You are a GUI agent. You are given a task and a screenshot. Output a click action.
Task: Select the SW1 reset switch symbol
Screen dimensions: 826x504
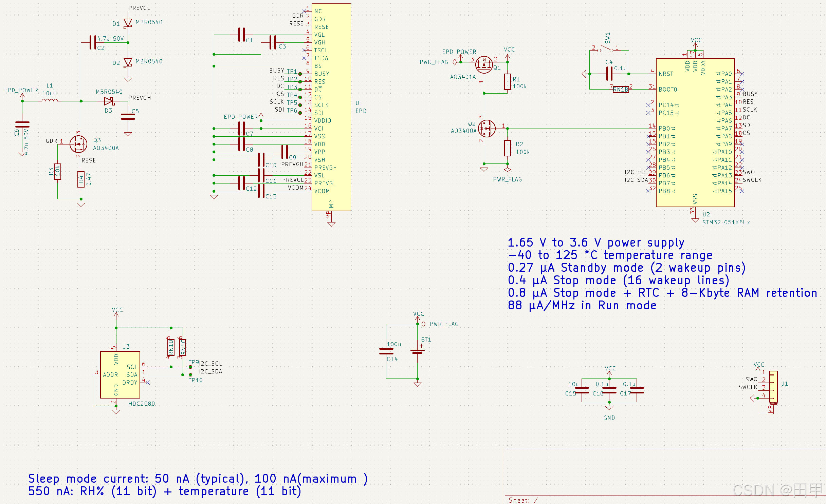point(605,50)
